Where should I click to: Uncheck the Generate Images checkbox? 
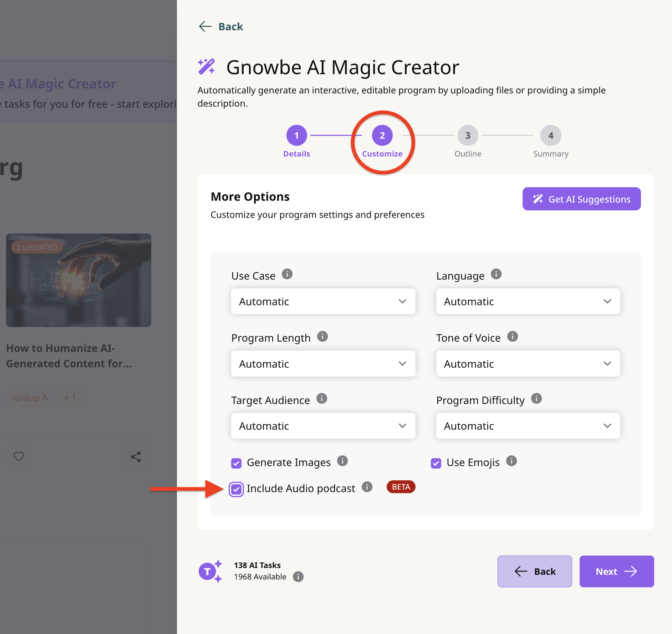[x=236, y=463]
